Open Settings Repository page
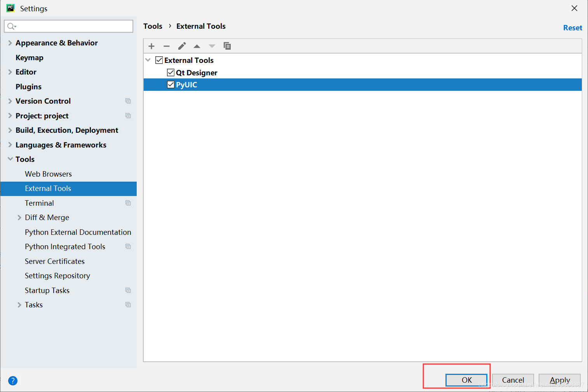This screenshot has height=392, width=588. point(57,276)
